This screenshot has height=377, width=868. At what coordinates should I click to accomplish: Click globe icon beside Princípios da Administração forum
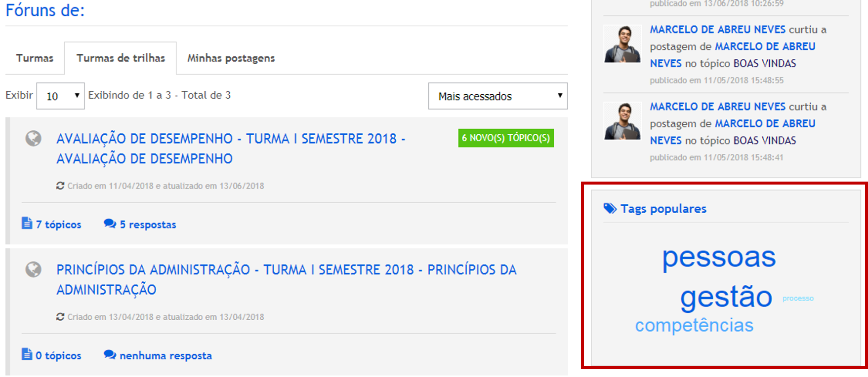(33, 270)
